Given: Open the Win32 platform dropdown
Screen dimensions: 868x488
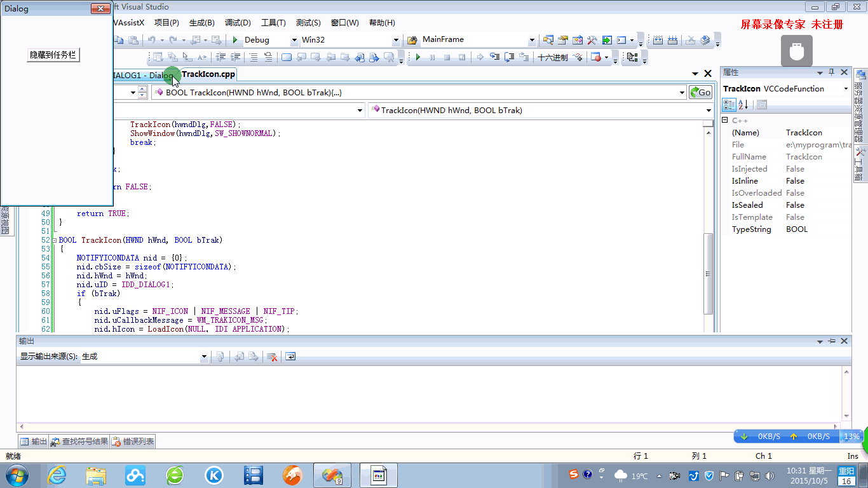Looking at the screenshot, I should (x=396, y=40).
